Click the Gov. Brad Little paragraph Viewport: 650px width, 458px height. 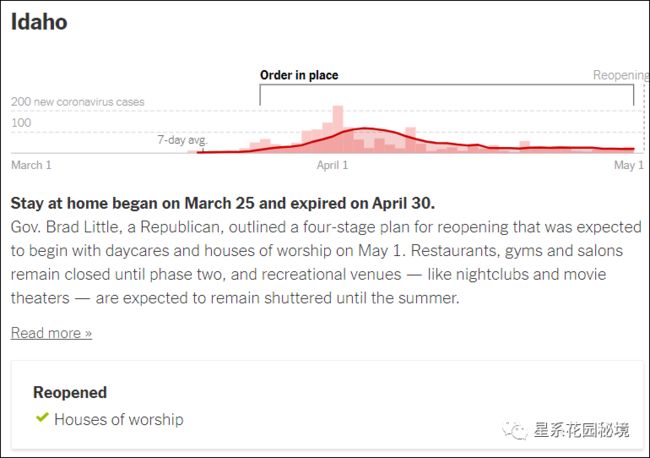coord(326,262)
